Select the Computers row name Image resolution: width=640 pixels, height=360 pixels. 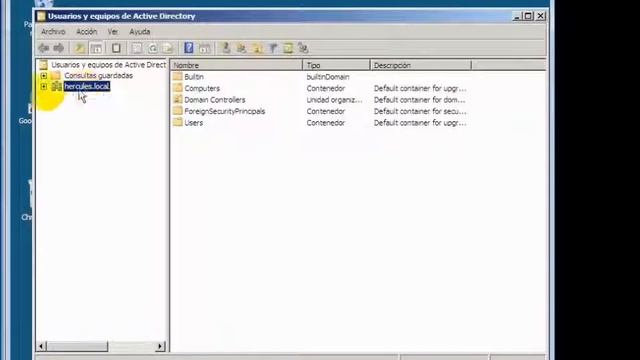click(202, 88)
